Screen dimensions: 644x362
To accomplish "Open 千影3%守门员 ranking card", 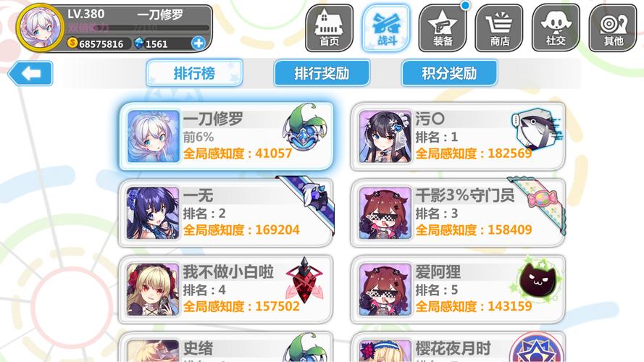I will point(458,213).
